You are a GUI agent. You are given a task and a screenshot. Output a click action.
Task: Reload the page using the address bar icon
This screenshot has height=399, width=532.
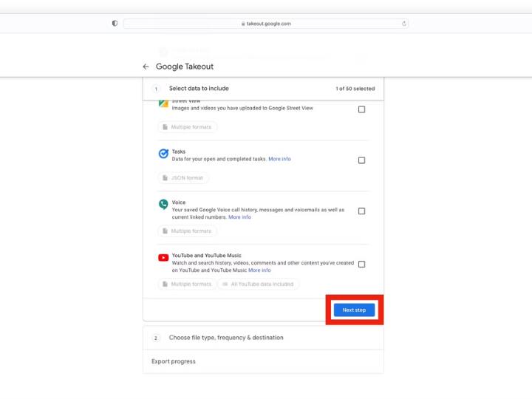click(x=403, y=24)
